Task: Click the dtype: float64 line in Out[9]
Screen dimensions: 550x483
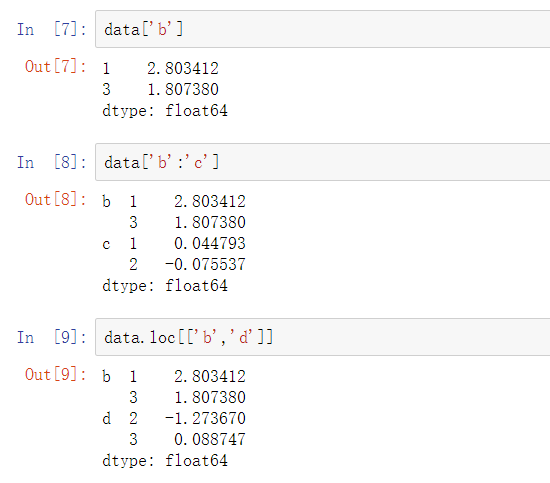Action: click(165, 461)
